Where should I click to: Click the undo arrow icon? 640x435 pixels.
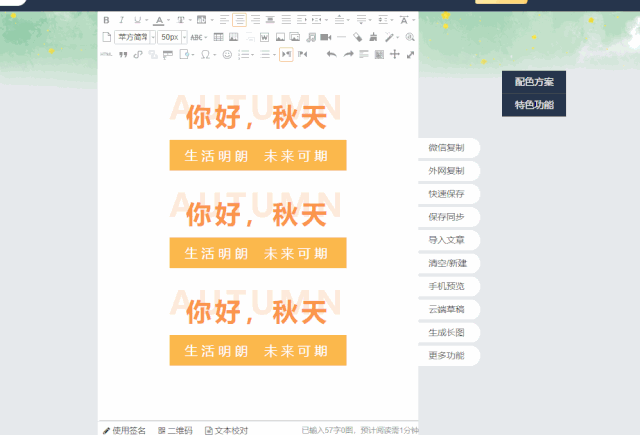click(x=332, y=54)
